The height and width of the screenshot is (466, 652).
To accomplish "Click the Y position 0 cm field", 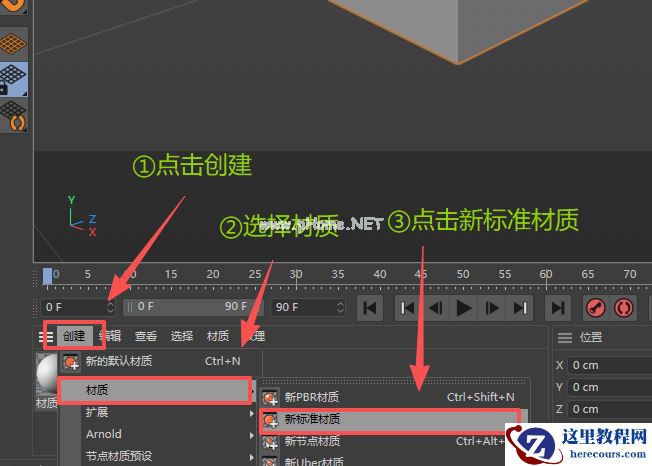I will (609, 387).
